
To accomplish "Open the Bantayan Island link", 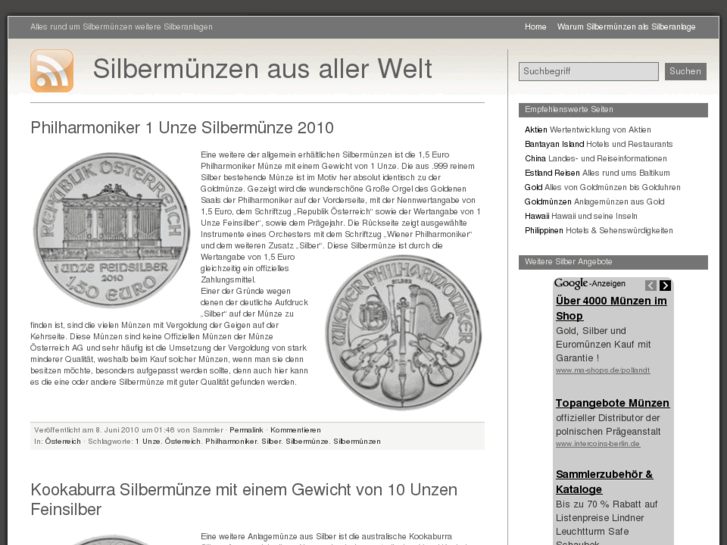I will 554,144.
